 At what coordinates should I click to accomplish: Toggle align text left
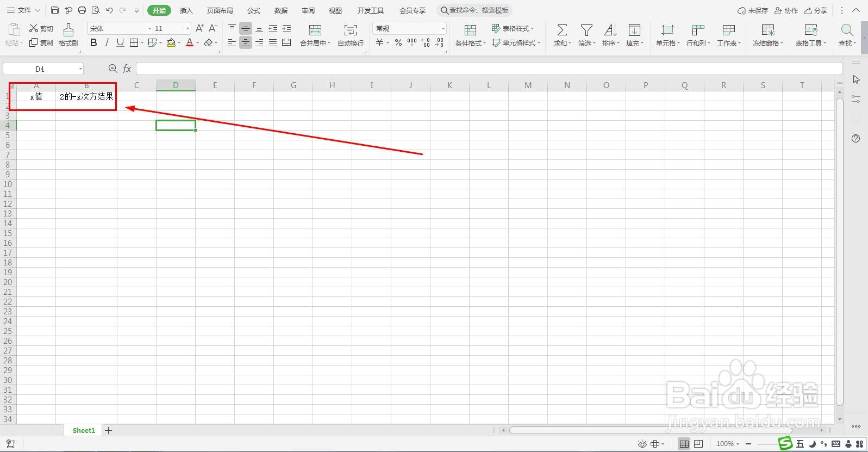[232, 42]
